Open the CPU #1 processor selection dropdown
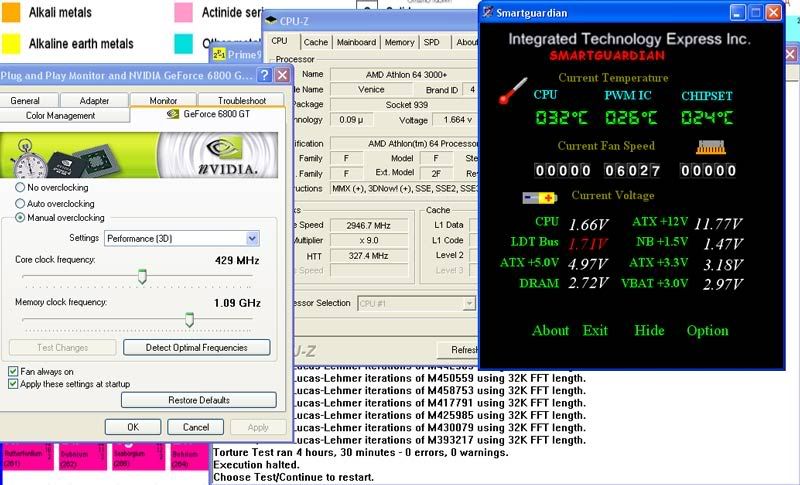Viewport: 800px width, 485px height. 469,303
